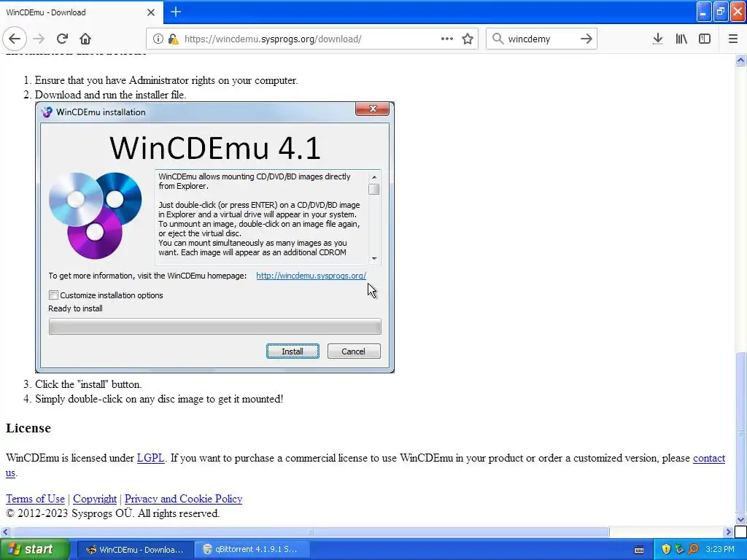The image size is (747, 560).
Task: Click the installer description scroll-up arrow
Action: coord(374,176)
